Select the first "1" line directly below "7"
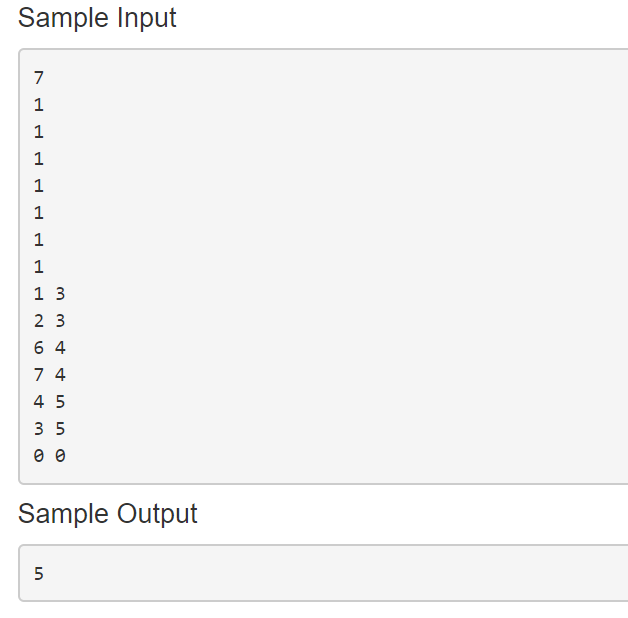The width and height of the screenshot is (628, 618). [x=39, y=105]
